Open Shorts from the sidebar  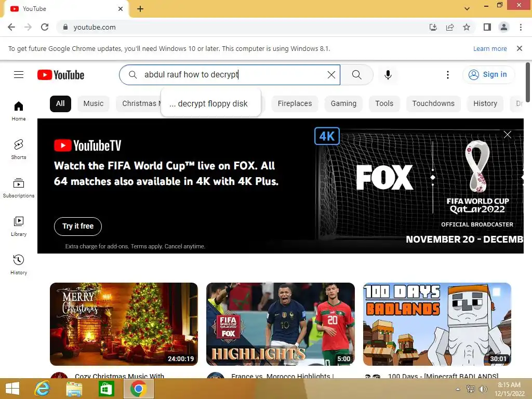tap(19, 149)
